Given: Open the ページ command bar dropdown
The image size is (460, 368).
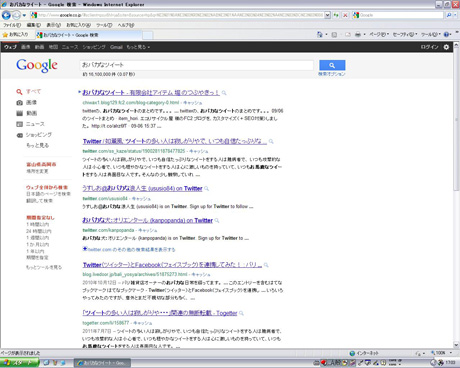Looking at the screenshot, I should (x=379, y=34).
